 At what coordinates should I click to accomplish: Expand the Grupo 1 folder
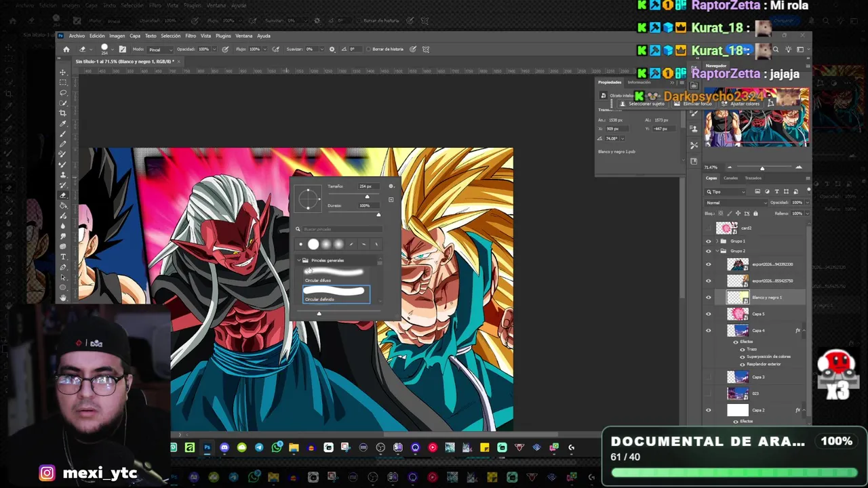716,241
